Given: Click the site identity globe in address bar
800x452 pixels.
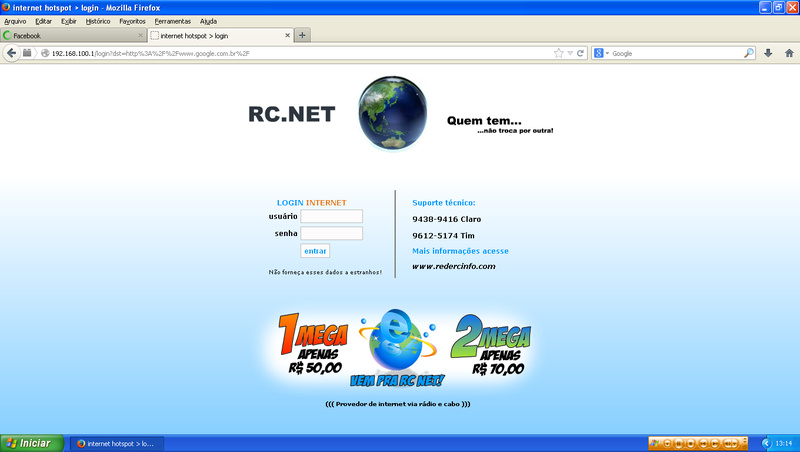Looking at the screenshot, I should coord(45,53).
